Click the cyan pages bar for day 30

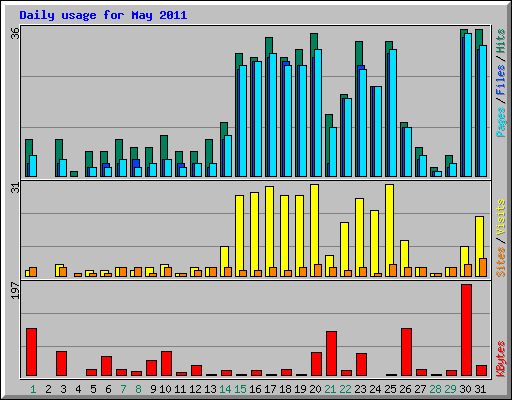pyautogui.click(x=468, y=105)
